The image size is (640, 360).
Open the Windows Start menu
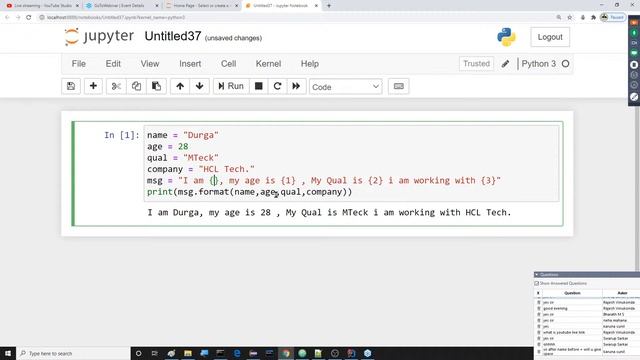[8, 353]
